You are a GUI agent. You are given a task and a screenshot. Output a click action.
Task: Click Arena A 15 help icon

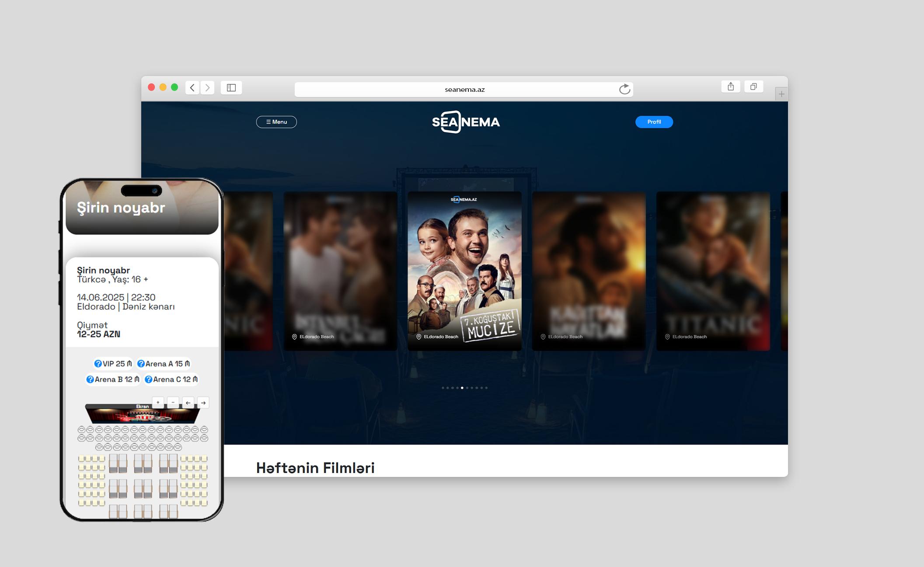pyautogui.click(x=141, y=364)
